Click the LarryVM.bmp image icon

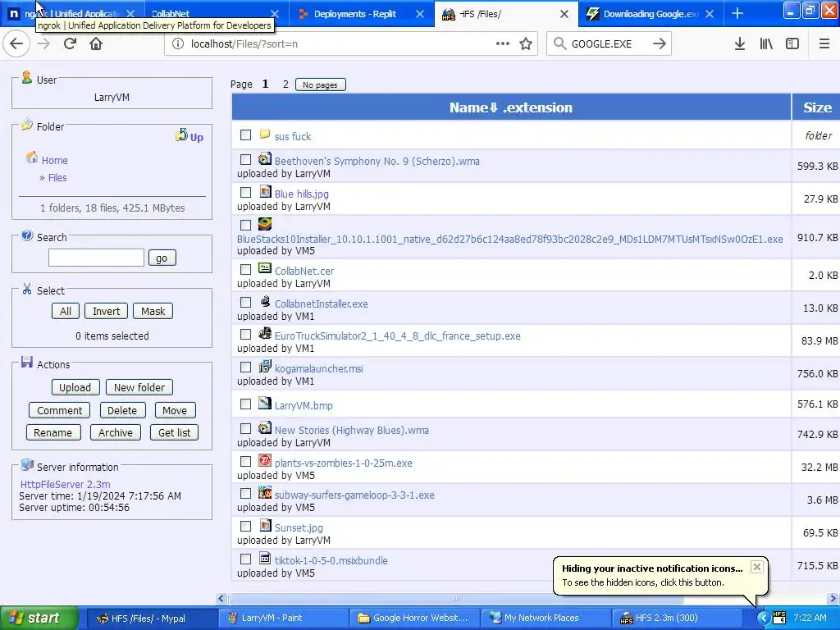265,403
